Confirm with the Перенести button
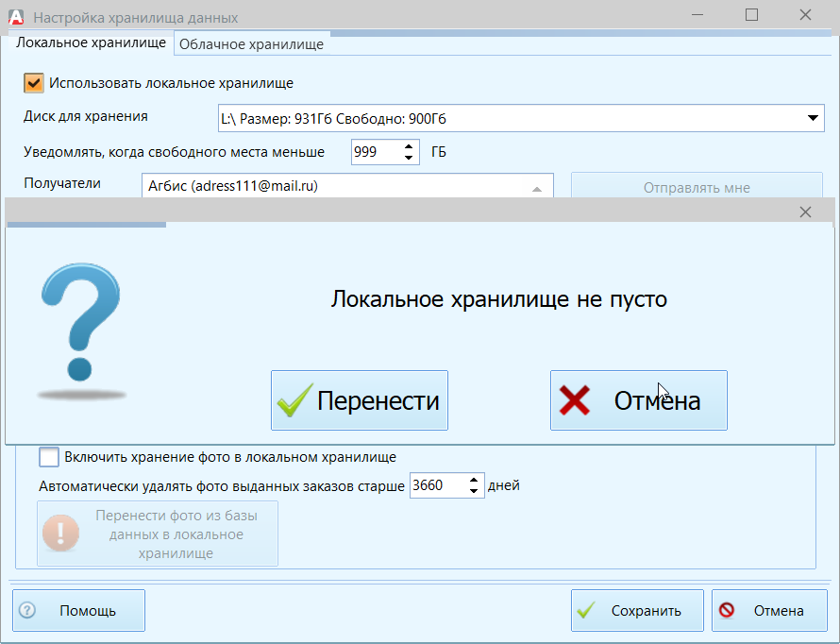This screenshot has width=840, height=644. [360, 400]
